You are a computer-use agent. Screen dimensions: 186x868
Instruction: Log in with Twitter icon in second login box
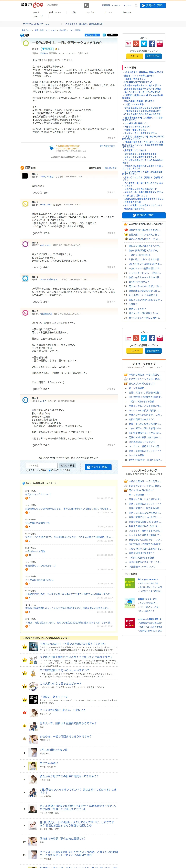[x=144, y=338]
